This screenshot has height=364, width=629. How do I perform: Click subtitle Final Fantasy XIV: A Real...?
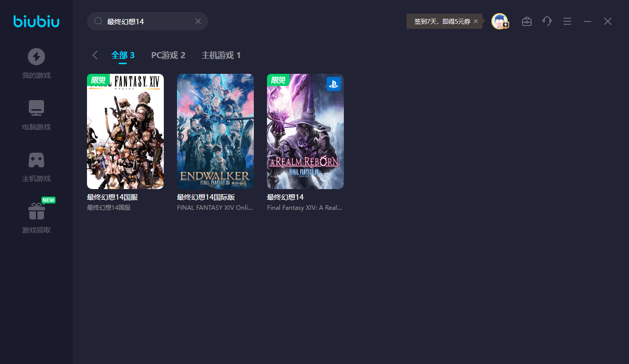point(305,208)
